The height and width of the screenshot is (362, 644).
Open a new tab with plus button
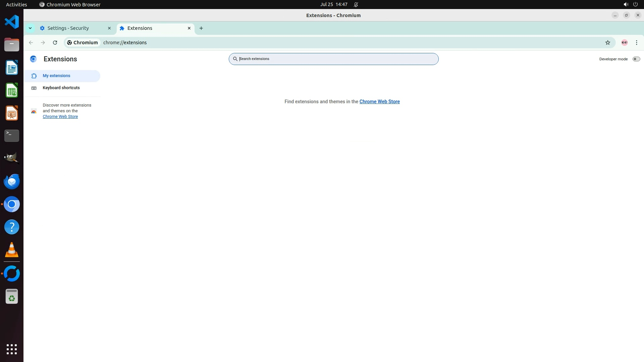(201, 28)
